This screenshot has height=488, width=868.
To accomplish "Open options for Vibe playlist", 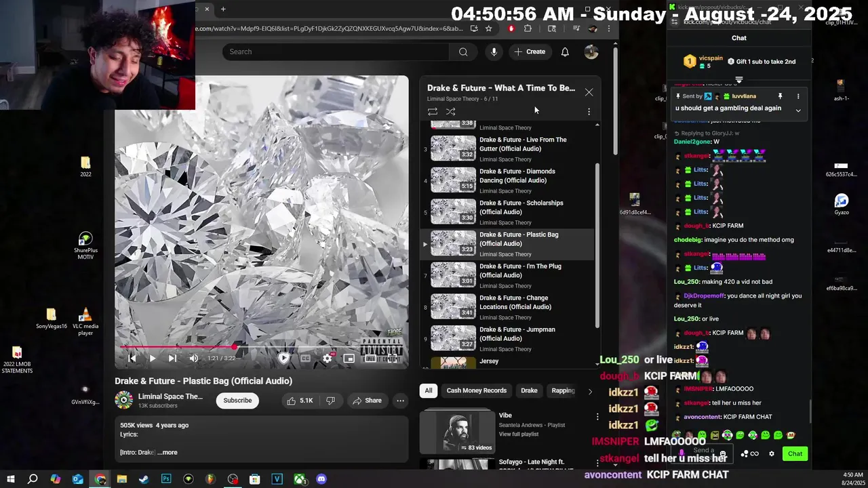I will pyautogui.click(x=597, y=416).
